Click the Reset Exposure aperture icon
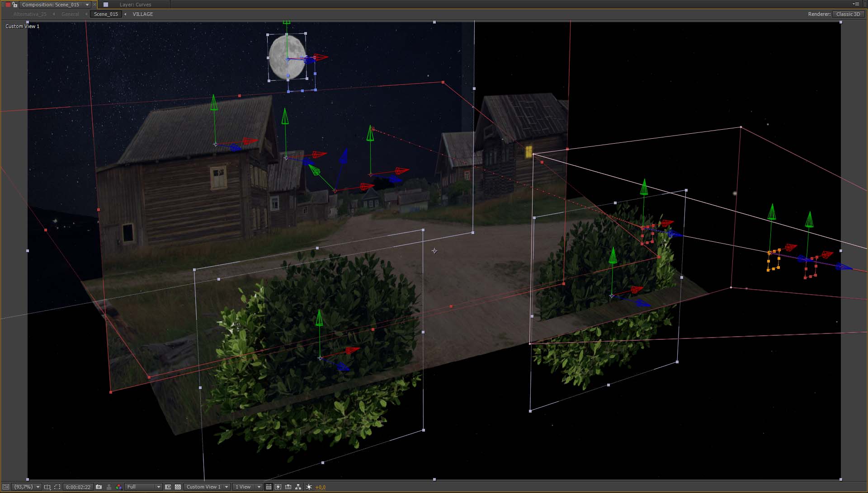 pyautogui.click(x=309, y=487)
